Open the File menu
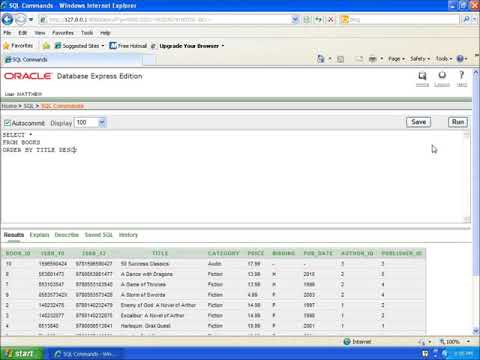Image resolution: width=480 pixels, height=360 pixels. pos(7,33)
